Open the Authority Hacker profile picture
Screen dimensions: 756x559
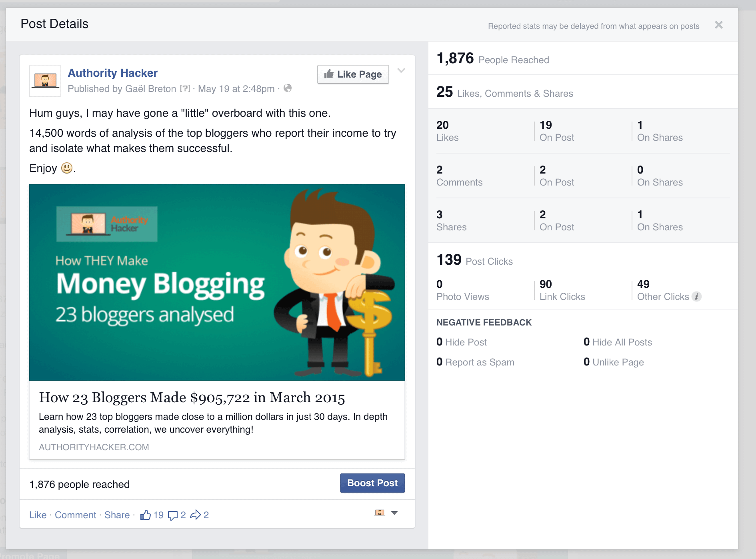[45, 81]
